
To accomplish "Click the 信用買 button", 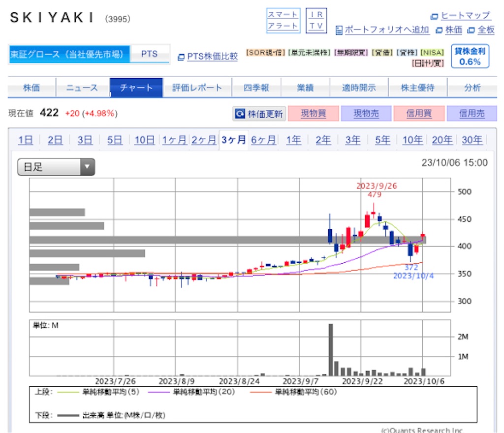I will click(x=419, y=113).
